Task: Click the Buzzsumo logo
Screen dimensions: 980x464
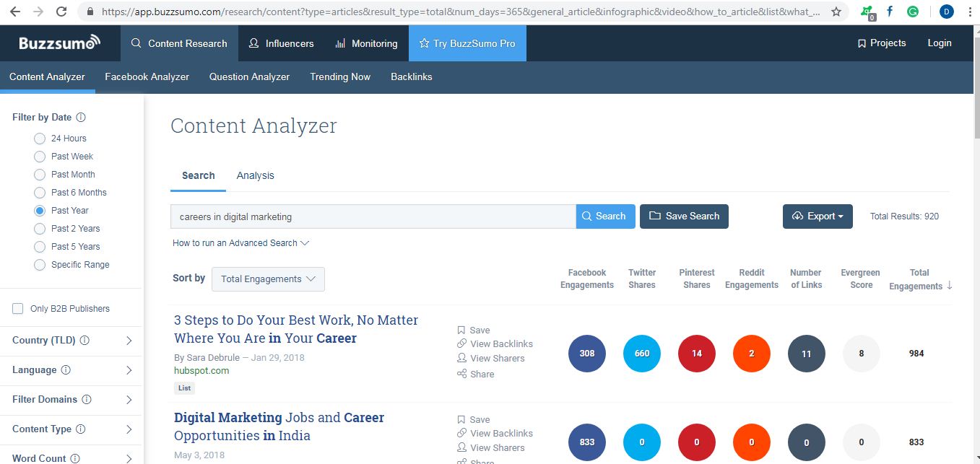Action: (x=59, y=43)
